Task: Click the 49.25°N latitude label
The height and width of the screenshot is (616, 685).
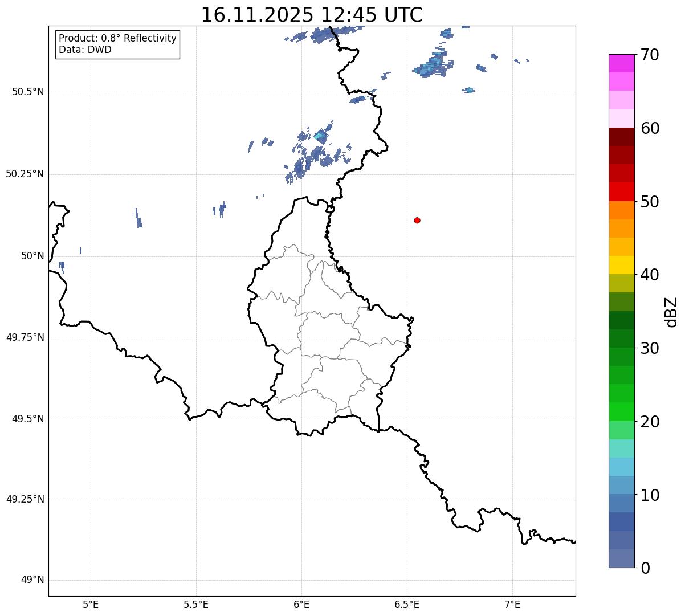Action: [25, 500]
